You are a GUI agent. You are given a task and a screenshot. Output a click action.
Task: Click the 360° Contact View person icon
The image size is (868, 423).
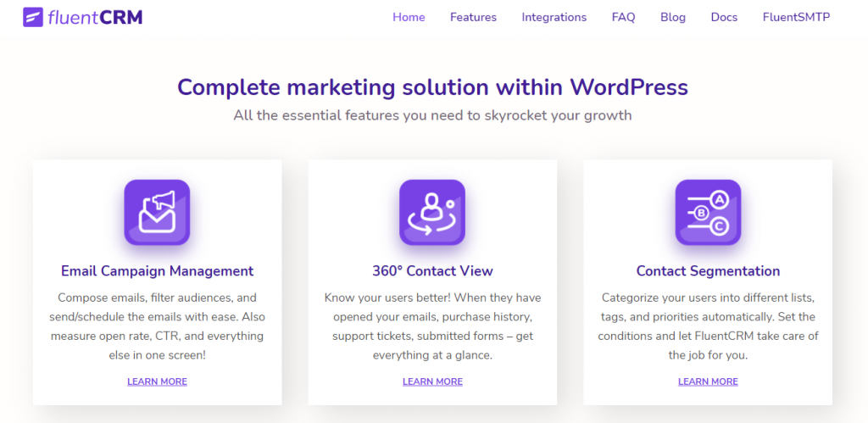[432, 212]
